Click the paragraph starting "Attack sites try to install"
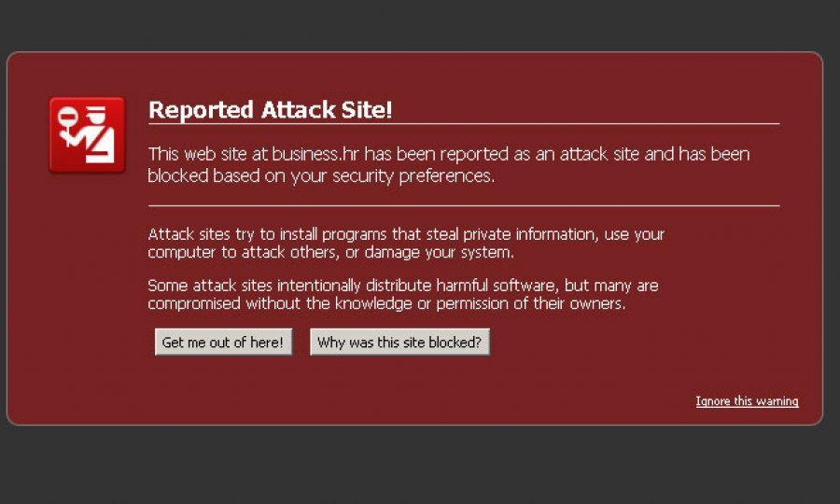The height and width of the screenshot is (504, 840). [x=406, y=244]
